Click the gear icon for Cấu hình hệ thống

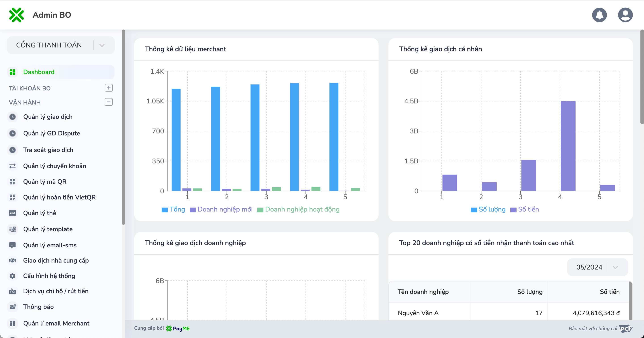13,276
